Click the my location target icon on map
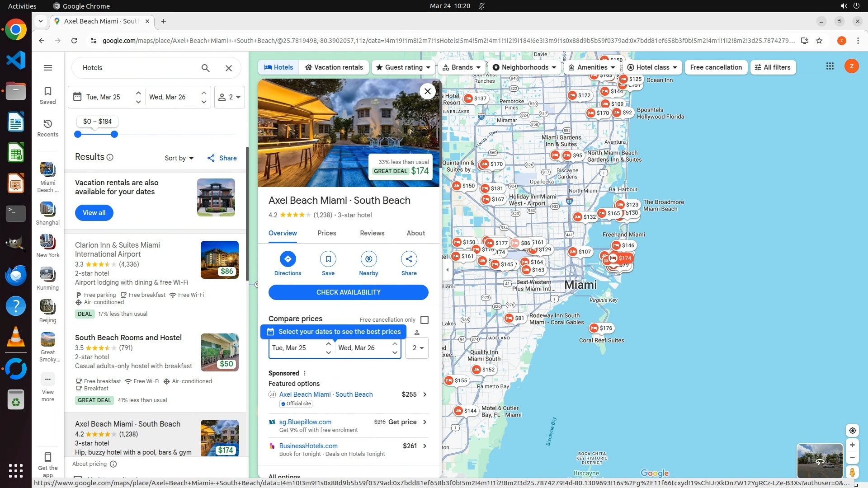This screenshot has height=488, width=868. [x=852, y=431]
